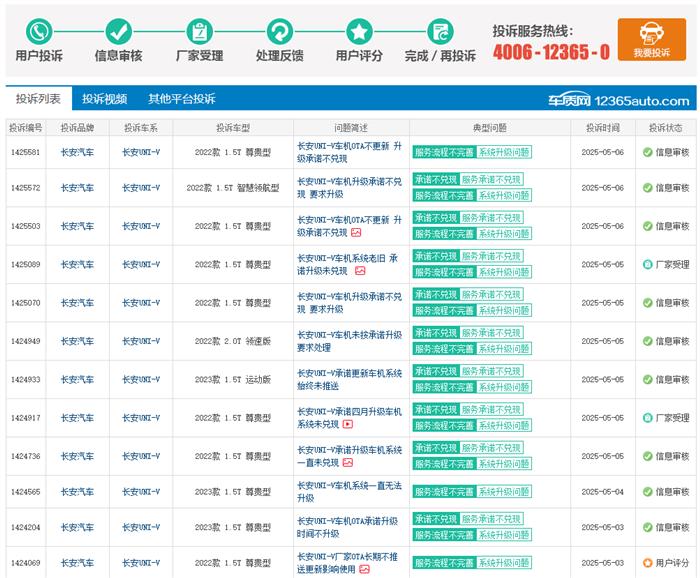Click 长安UNI-V series link in row 1424204
Image resolution: width=700 pixels, height=578 pixels.
tap(141, 527)
